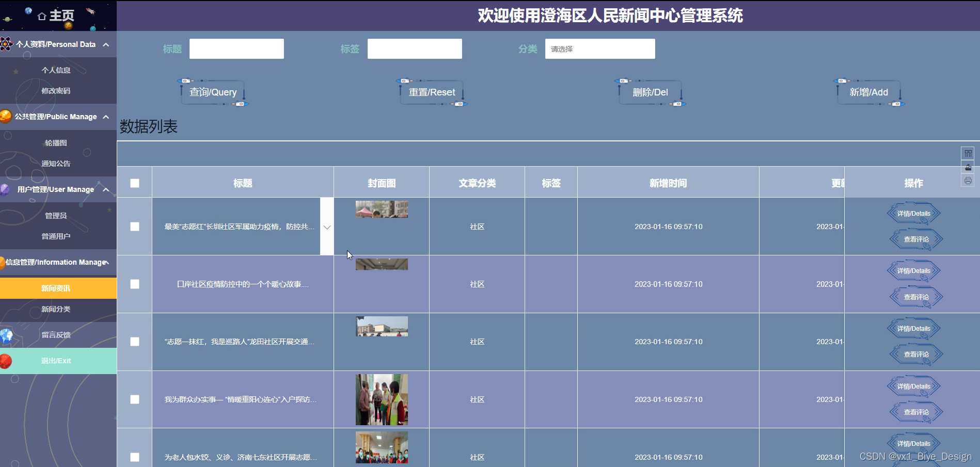This screenshot has width=980, height=467.
Task: Focus the 标签 search input
Action: pos(415,49)
